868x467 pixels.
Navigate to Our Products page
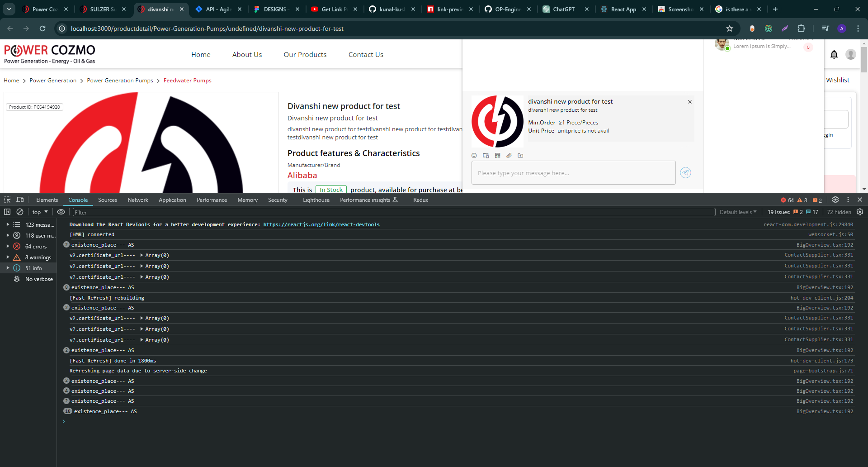(x=305, y=55)
